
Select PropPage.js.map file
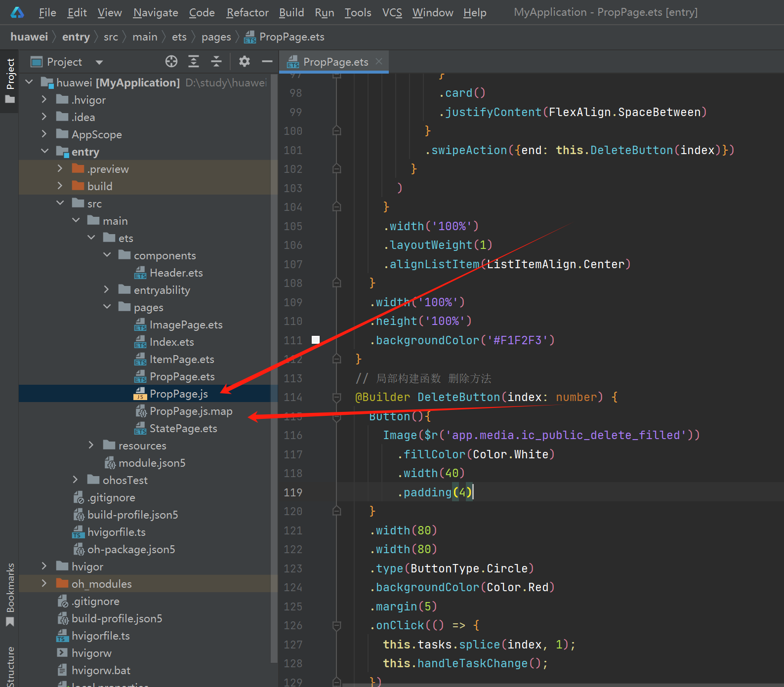point(191,411)
